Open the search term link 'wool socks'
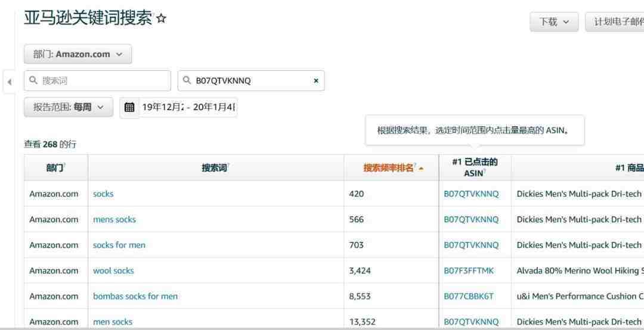 [113, 271]
